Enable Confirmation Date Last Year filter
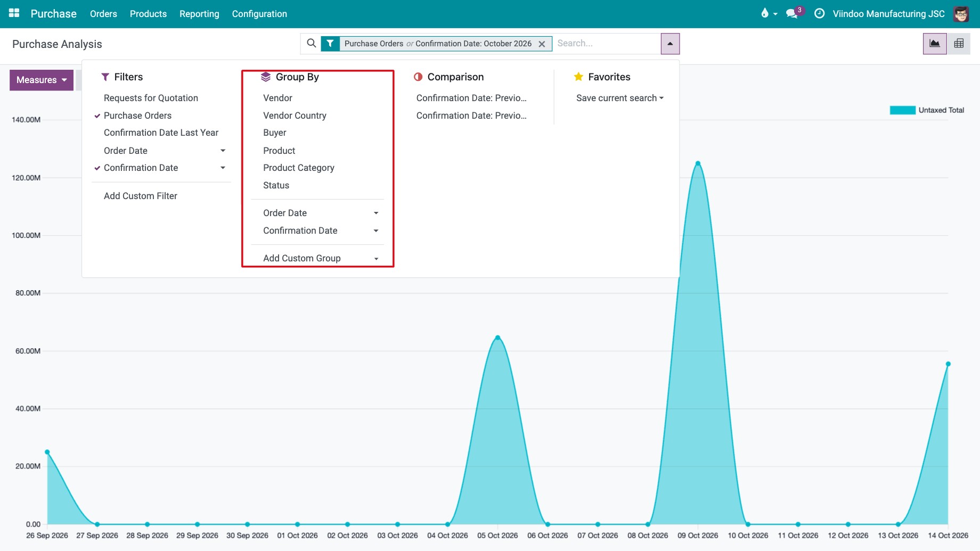The image size is (980, 551). click(x=161, y=133)
